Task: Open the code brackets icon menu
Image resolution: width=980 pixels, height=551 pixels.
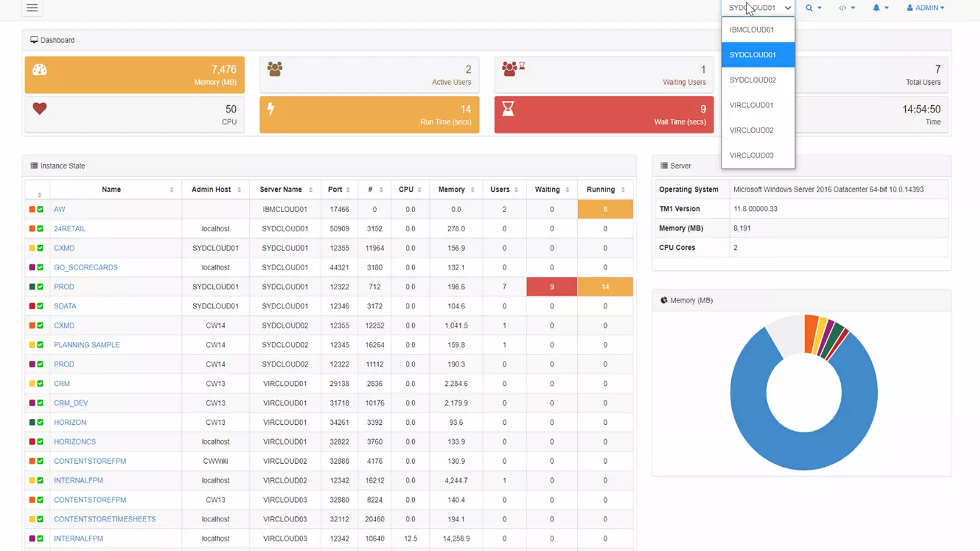Action: tap(843, 8)
